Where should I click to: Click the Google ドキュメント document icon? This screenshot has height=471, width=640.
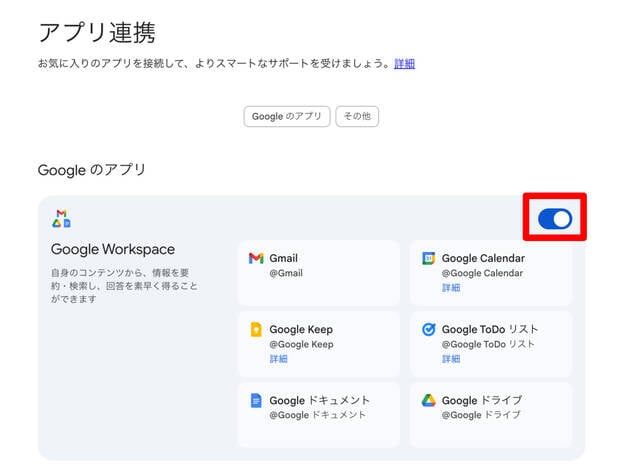click(256, 400)
